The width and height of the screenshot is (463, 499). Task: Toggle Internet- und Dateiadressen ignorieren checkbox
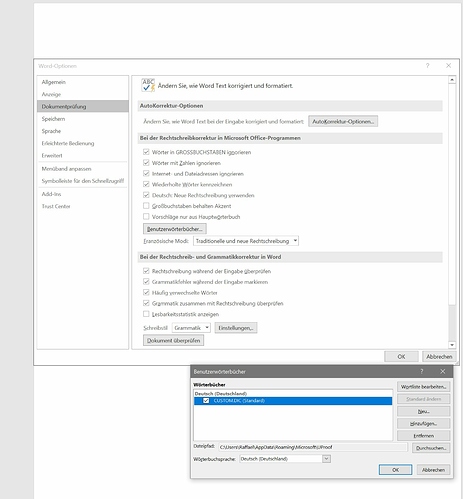[x=146, y=173]
